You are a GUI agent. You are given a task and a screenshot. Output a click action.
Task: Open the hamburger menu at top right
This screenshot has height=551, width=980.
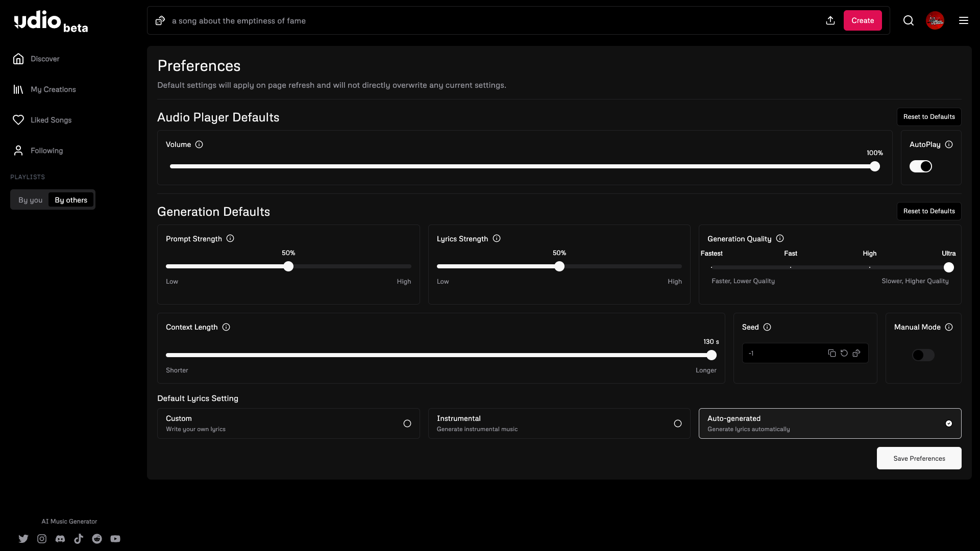pyautogui.click(x=964, y=20)
